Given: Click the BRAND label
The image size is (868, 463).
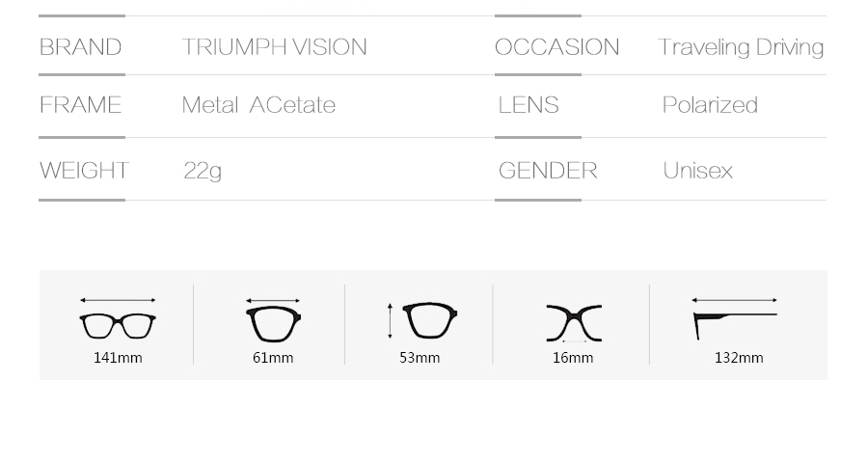Looking at the screenshot, I should 80,47.
